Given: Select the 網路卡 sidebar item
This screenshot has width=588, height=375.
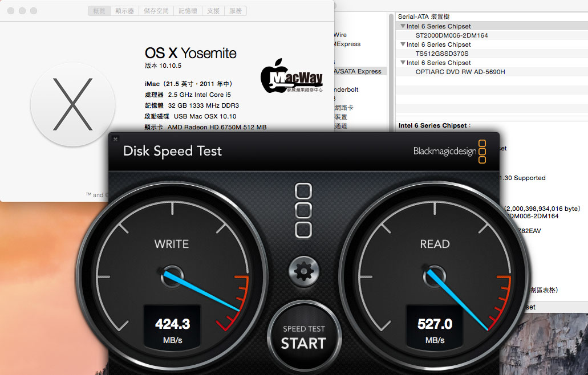Looking at the screenshot, I should click(344, 108).
